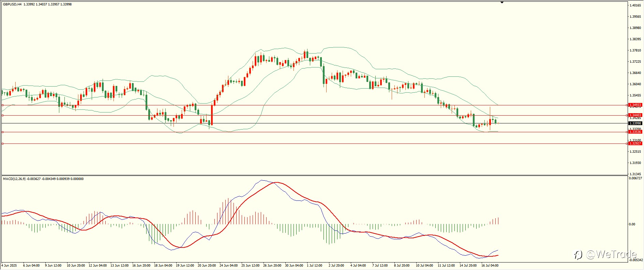This screenshot has height=270, width=644.
Task: Click the 1.32515 price scale value
Action: [636, 152]
